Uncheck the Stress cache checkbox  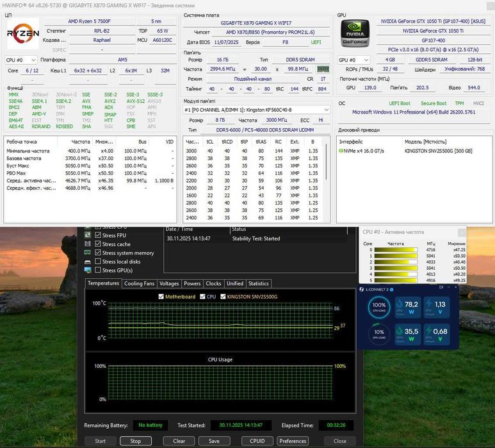(x=98, y=244)
